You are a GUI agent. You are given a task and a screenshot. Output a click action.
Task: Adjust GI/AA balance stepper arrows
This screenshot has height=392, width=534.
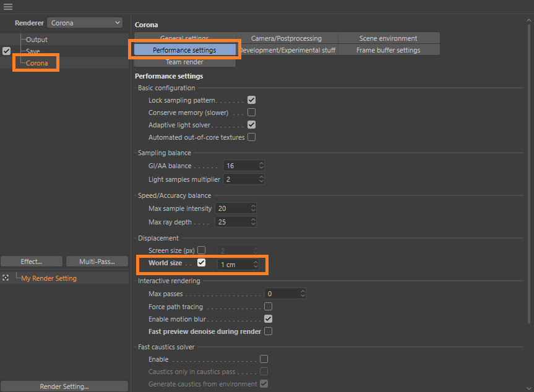(x=261, y=166)
